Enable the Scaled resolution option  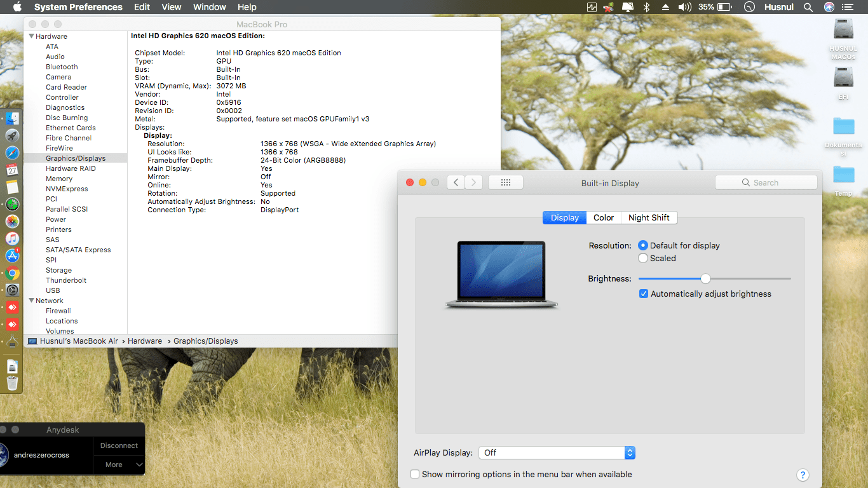click(643, 258)
